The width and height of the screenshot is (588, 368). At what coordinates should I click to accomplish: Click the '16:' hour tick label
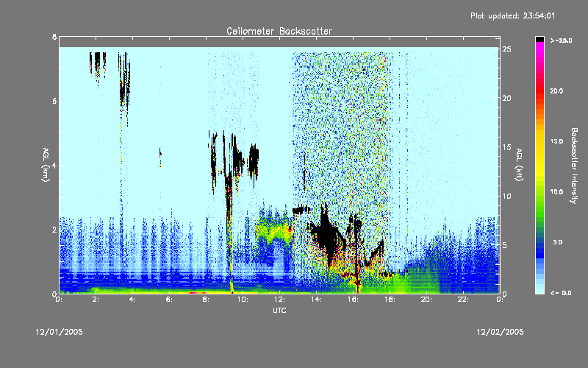point(353,300)
